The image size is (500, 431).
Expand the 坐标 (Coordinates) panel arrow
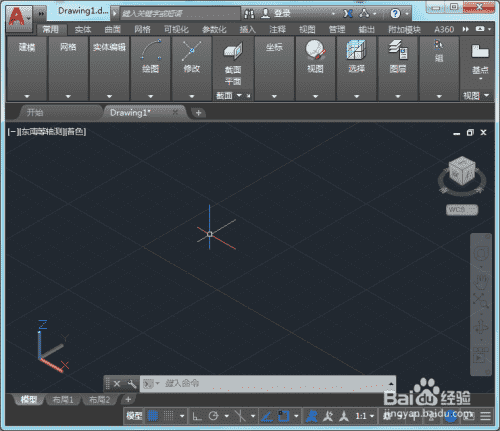(274, 96)
